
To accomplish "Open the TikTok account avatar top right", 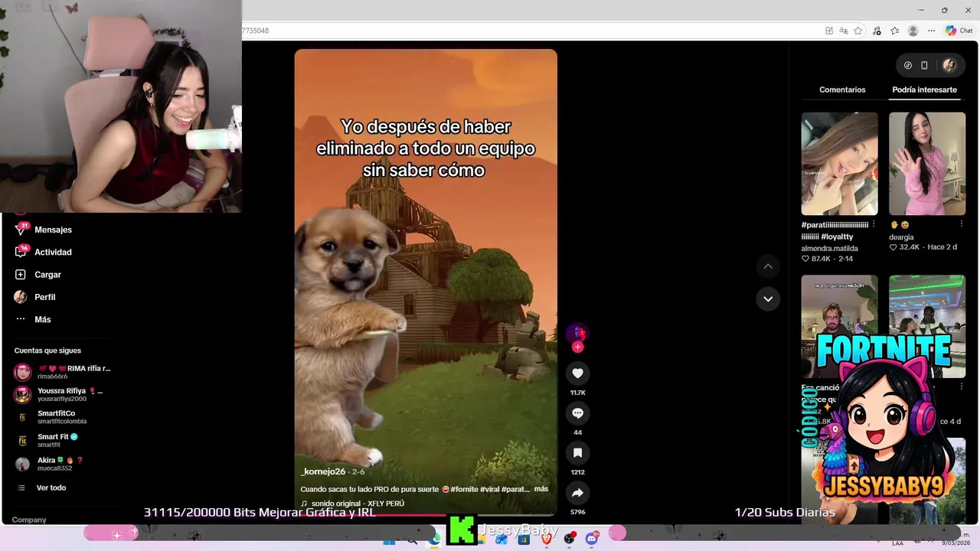I will click(949, 66).
